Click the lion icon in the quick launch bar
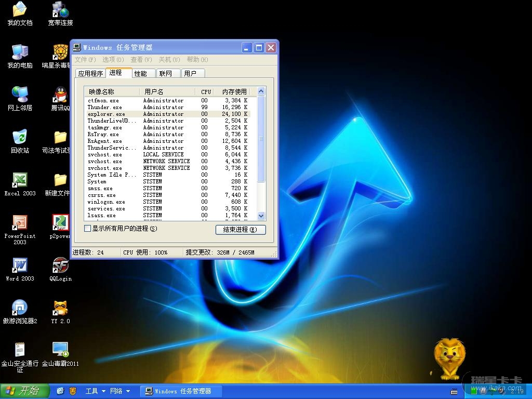532x399 pixels. [x=73, y=391]
